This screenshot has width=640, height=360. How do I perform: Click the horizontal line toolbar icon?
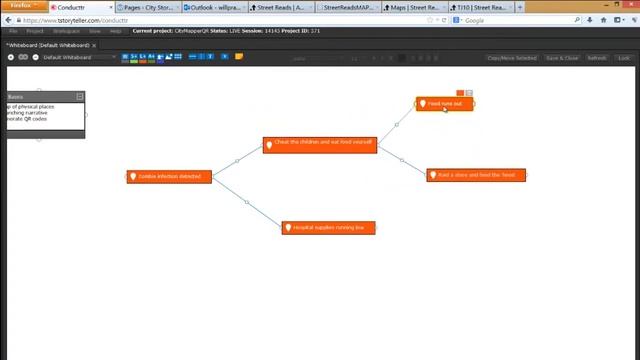click(x=192, y=57)
